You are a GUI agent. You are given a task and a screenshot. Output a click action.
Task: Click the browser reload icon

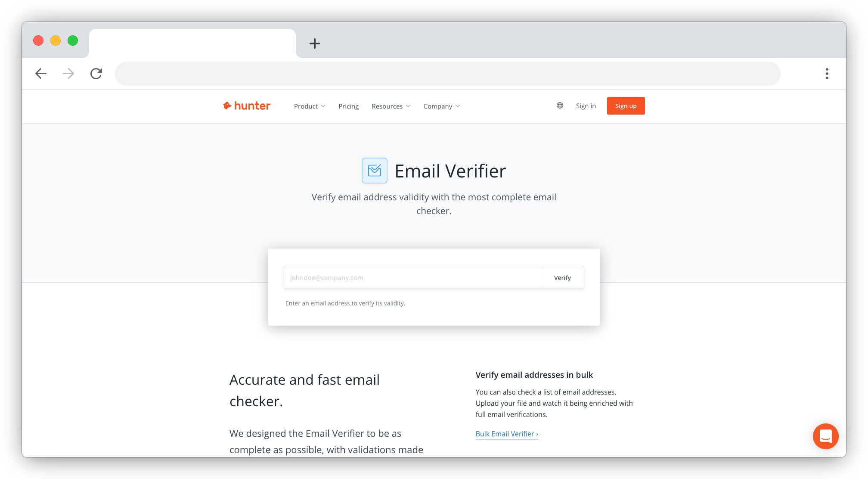96,73
